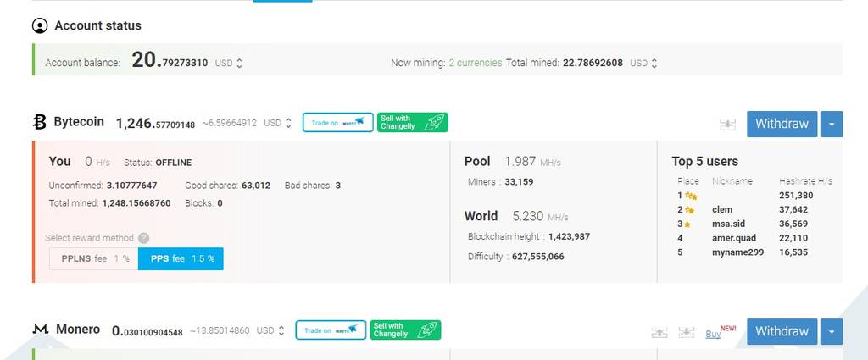The image size is (868, 360).
Task: Change Monero balance currency from USD
Action: coord(270,330)
